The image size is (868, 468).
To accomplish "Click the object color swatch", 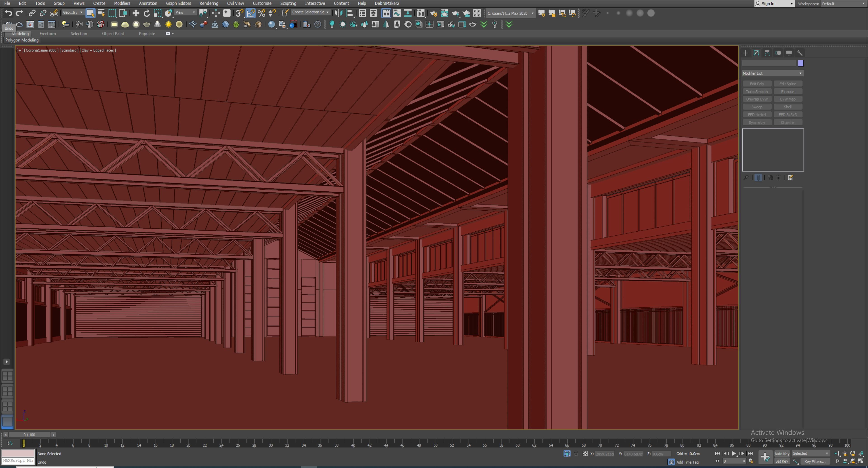I will [800, 63].
